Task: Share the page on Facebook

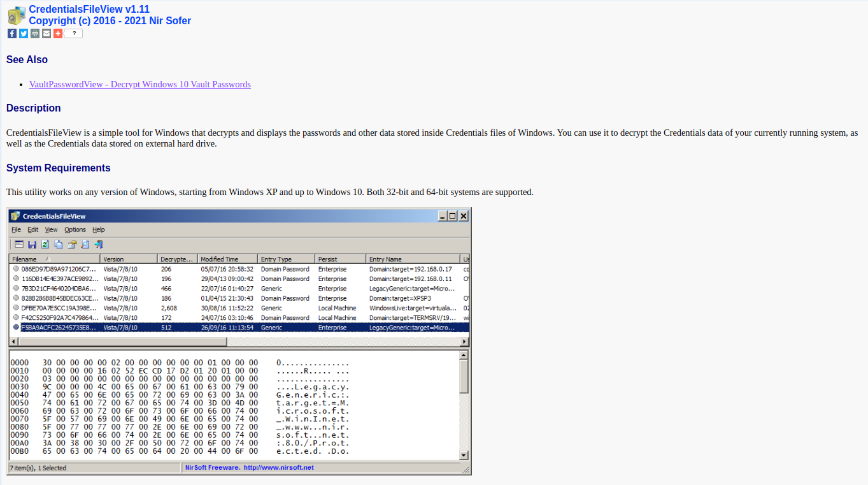Action: (x=12, y=33)
